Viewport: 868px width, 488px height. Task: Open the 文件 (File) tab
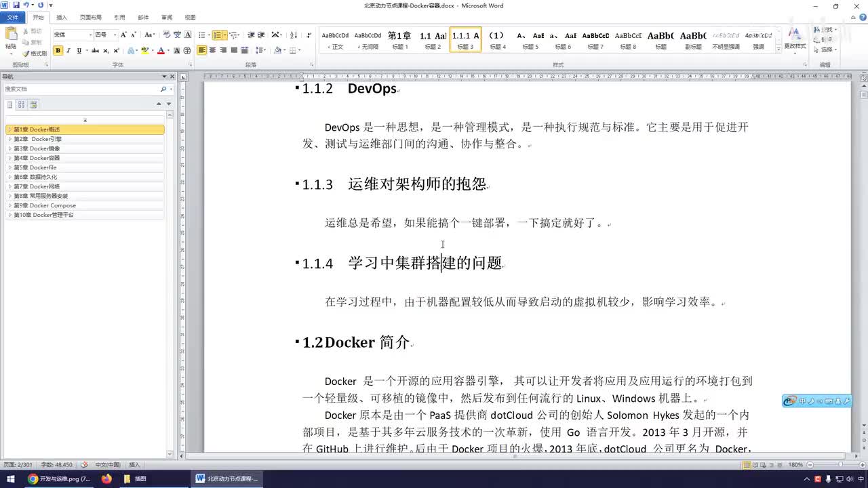point(13,18)
